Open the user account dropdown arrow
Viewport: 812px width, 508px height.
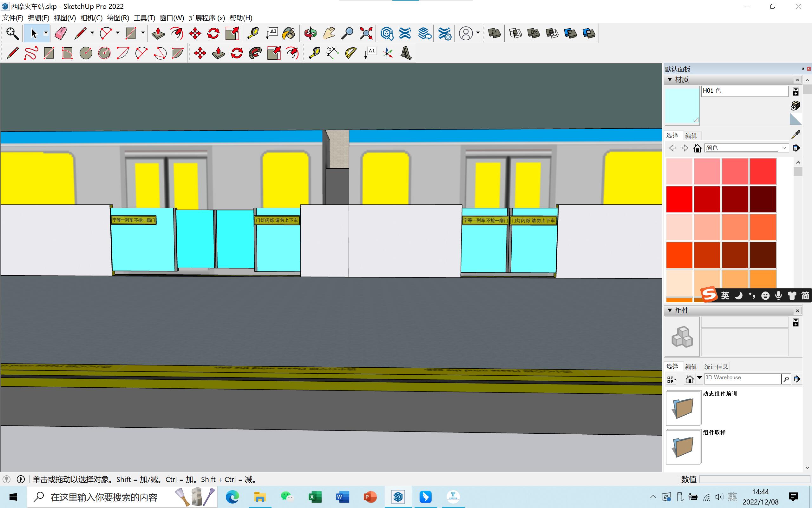(x=478, y=33)
